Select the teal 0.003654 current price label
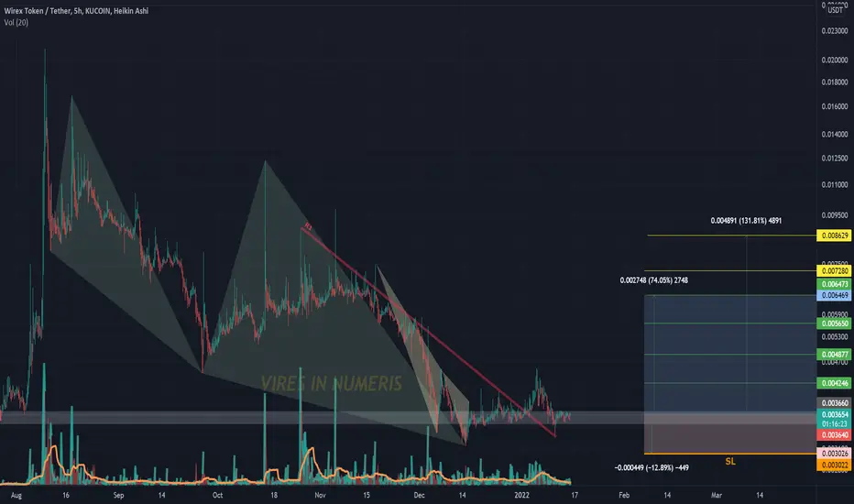Image resolution: width=854 pixels, height=504 pixels. [x=835, y=414]
